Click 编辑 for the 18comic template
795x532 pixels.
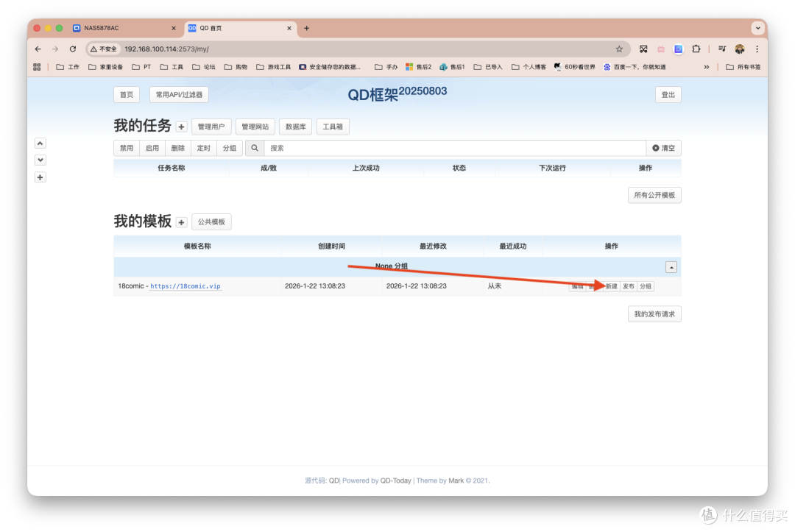tap(578, 286)
